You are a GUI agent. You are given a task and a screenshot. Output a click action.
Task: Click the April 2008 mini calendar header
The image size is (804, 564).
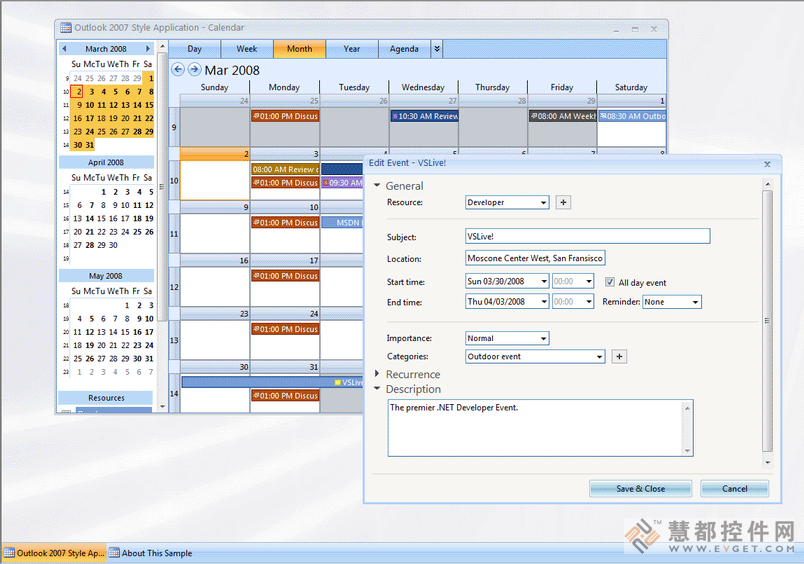(106, 163)
